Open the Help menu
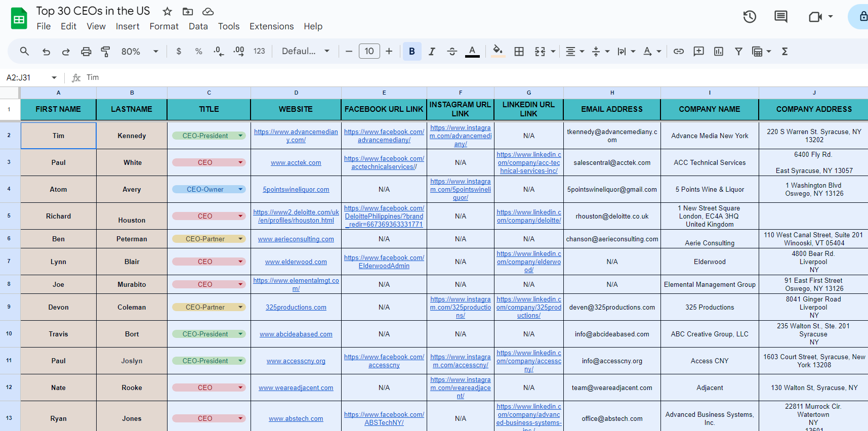The width and height of the screenshot is (868, 431). [x=313, y=26]
